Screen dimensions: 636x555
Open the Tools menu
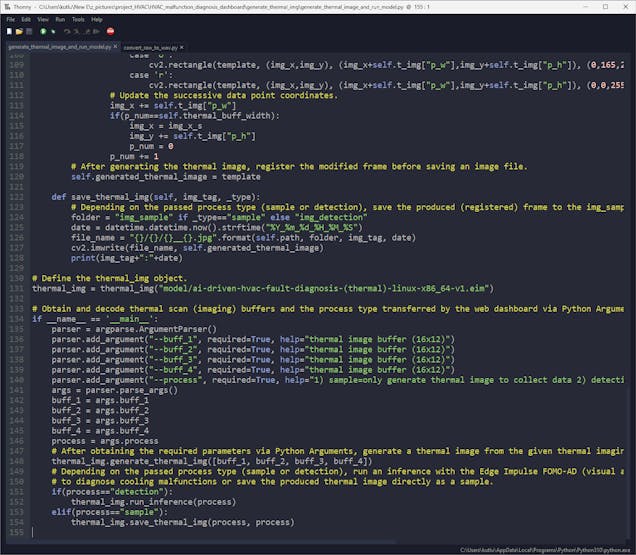77,19
